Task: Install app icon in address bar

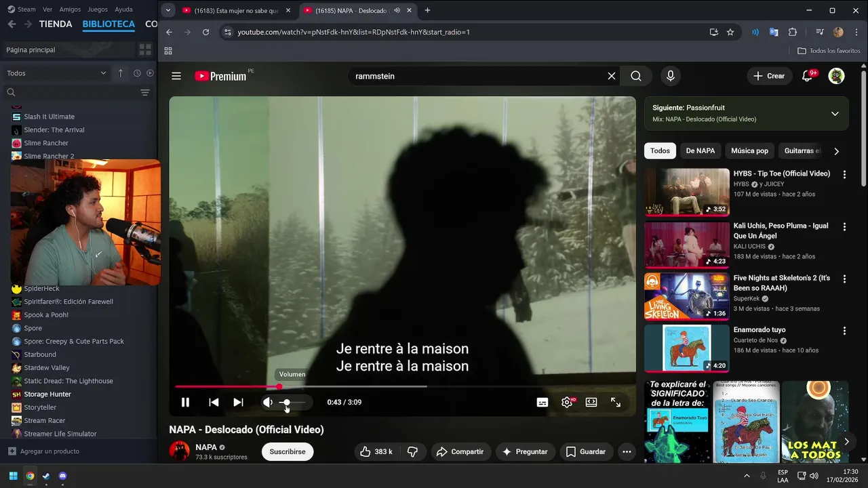Action: pyautogui.click(x=713, y=32)
